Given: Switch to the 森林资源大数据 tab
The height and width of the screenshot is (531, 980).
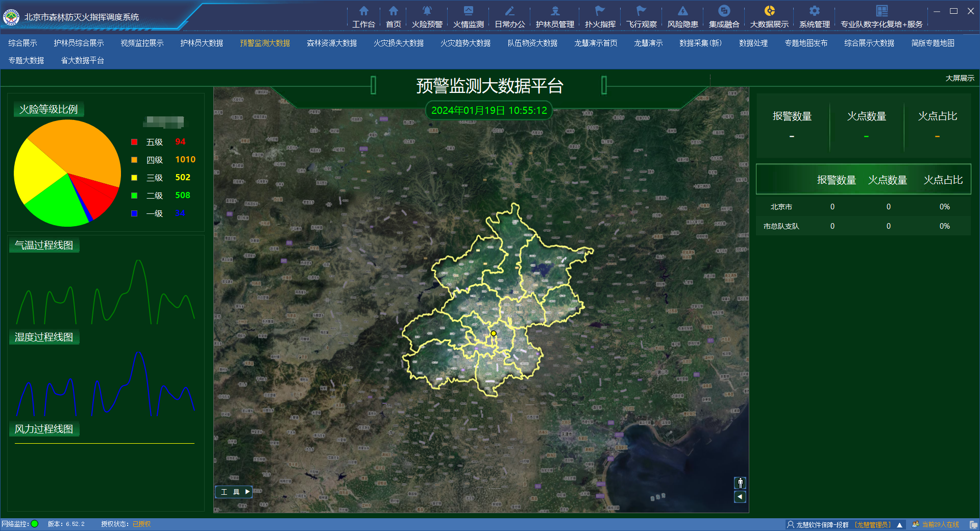Looking at the screenshot, I should pos(331,43).
